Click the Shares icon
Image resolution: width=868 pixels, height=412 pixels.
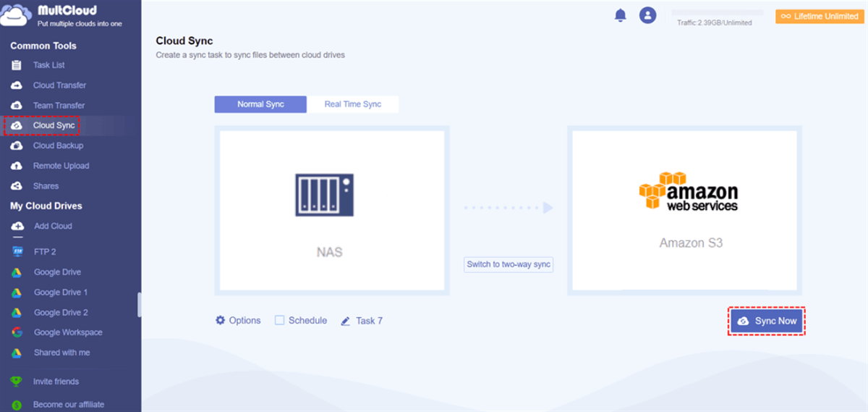[17, 186]
